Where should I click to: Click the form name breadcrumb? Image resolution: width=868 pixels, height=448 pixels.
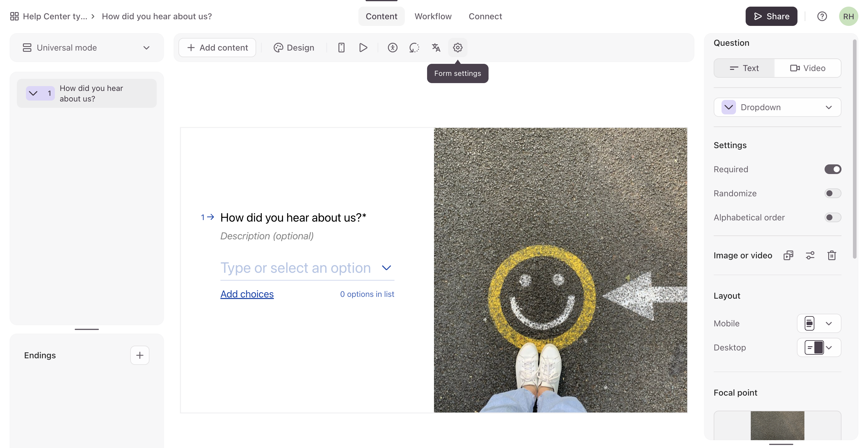(157, 16)
